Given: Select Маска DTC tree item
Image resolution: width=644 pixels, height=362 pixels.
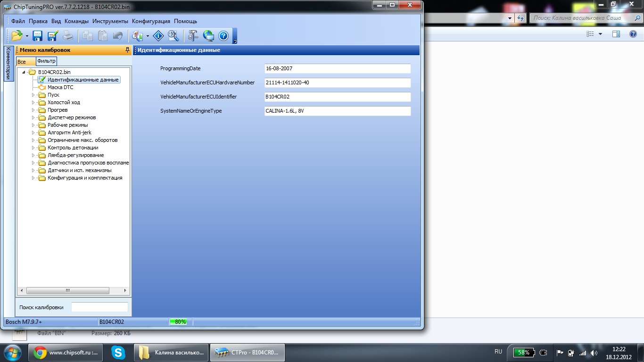Looking at the screenshot, I should pos(60,87).
